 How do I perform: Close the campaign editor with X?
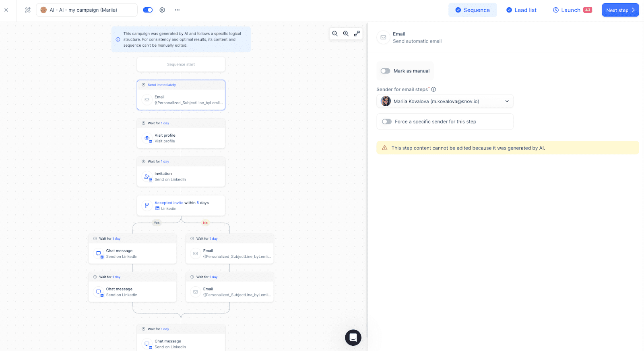(x=6, y=10)
